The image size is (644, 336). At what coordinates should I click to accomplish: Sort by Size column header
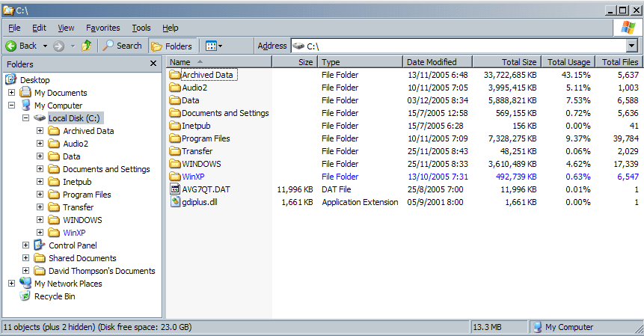(295, 62)
